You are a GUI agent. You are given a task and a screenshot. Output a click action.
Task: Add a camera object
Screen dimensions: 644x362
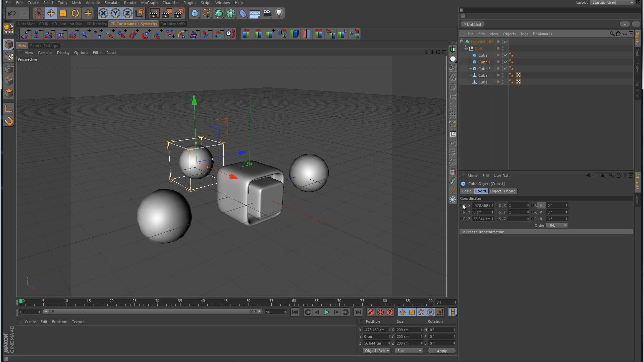tap(267, 13)
